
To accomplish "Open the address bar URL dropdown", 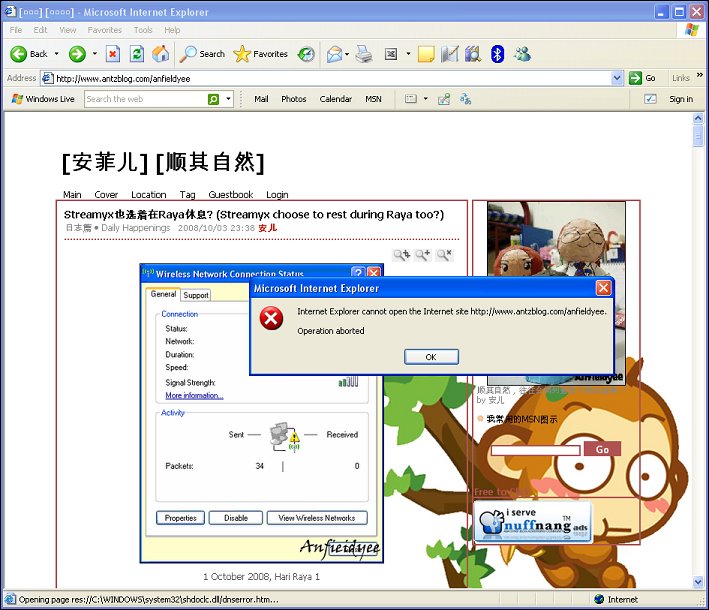I will (617, 78).
